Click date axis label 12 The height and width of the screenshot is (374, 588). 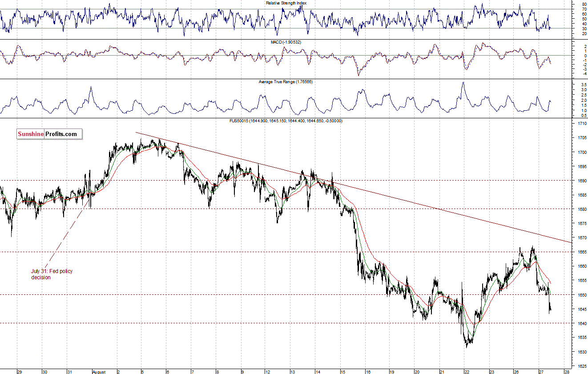pos(268,371)
